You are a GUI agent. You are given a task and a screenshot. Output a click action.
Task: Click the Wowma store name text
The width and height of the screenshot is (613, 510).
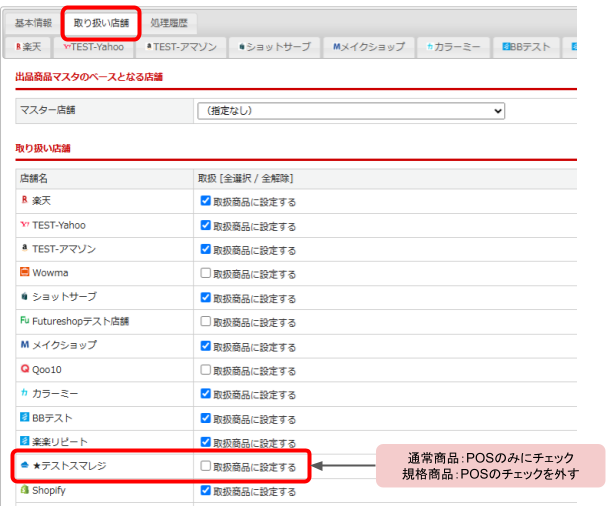(x=50, y=273)
